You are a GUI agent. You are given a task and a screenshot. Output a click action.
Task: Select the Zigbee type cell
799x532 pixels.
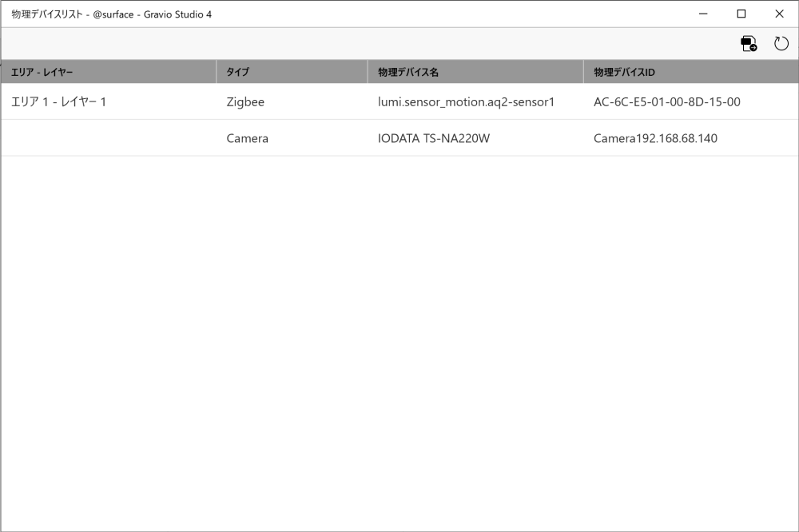[x=245, y=102]
